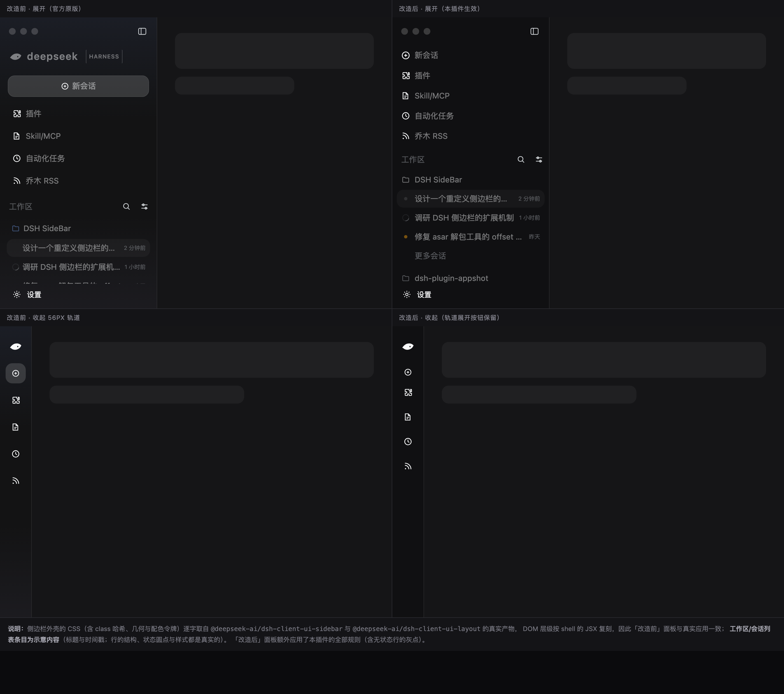
Task: Open Skill/MCP in before-expanded sidebar
Action: click(78, 136)
